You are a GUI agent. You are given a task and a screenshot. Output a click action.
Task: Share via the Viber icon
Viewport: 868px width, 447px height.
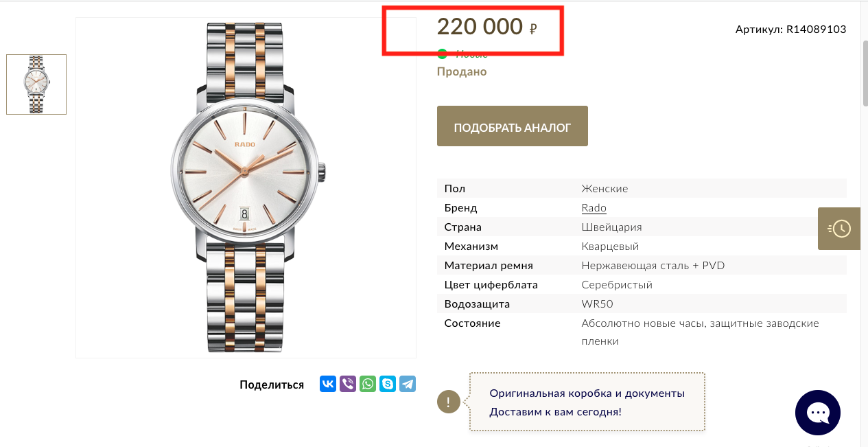pyautogui.click(x=348, y=384)
